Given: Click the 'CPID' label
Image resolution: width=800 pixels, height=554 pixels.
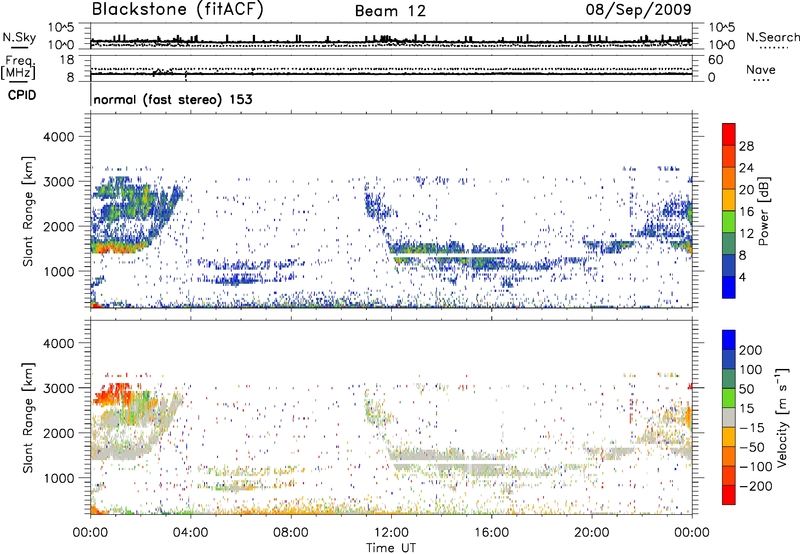Looking at the screenshot, I should tap(22, 95).
